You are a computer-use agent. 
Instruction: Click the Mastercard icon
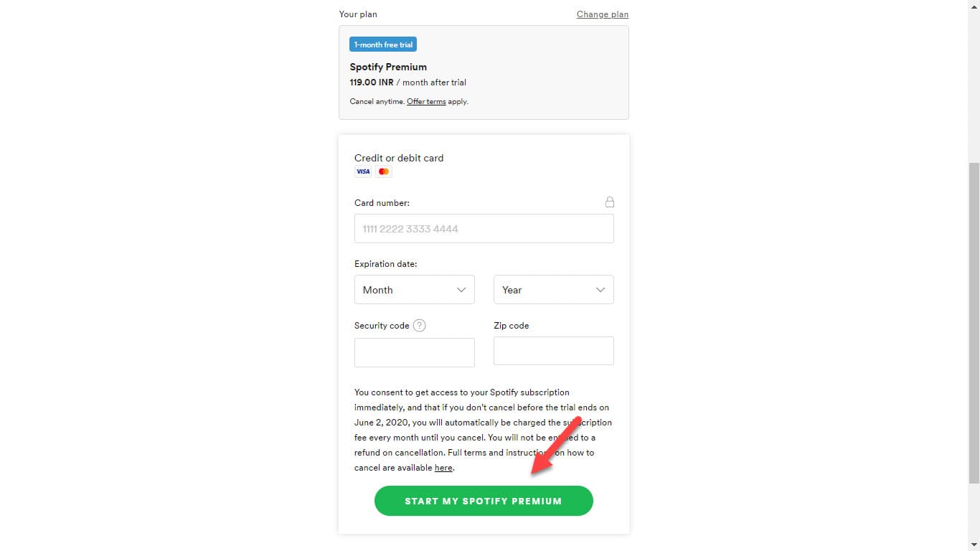click(383, 171)
